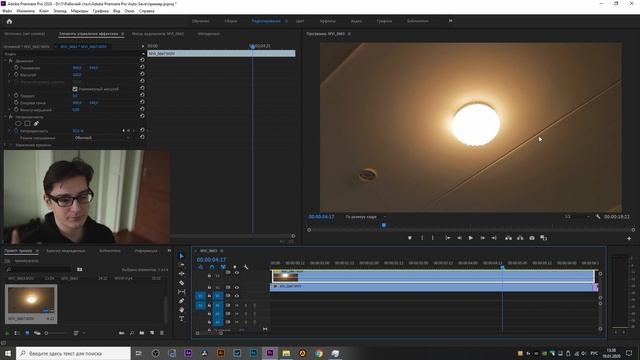Toggle the stopwatch animation for Position
The height and width of the screenshot is (360, 640).
click(x=16, y=68)
